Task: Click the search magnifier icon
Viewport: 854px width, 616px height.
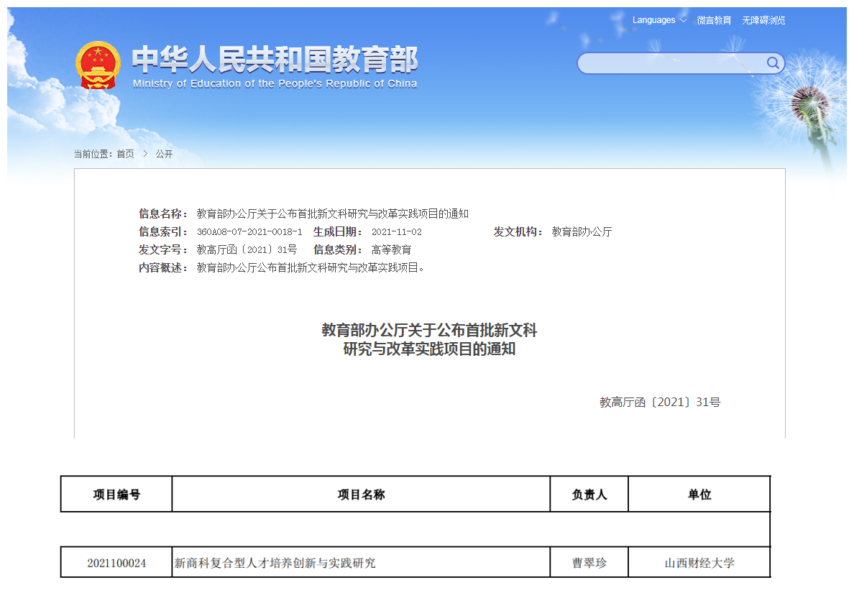Action: click(773, 63)
